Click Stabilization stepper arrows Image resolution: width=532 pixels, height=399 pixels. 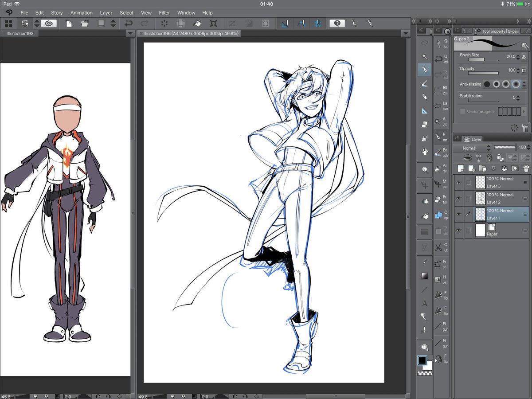pyautogui.click(x=518, y=98)
